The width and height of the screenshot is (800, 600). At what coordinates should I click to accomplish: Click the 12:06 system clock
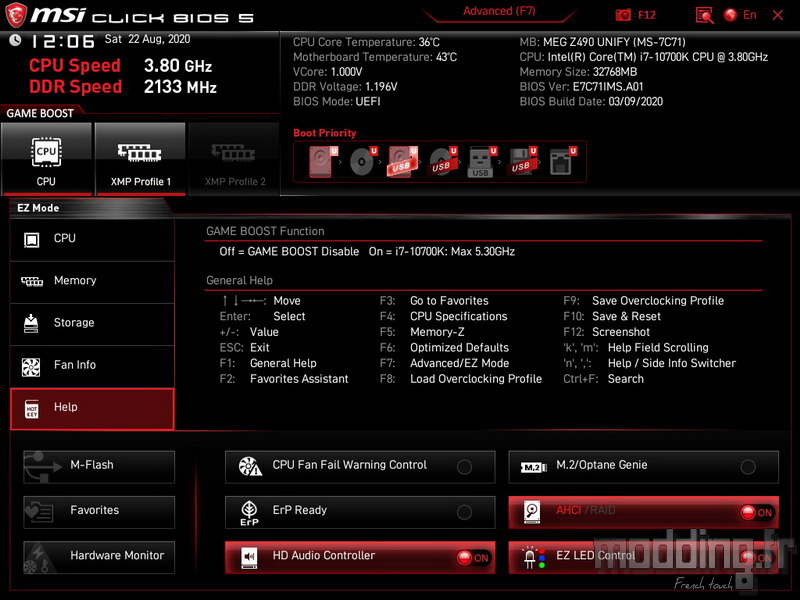tap(63, 41)
